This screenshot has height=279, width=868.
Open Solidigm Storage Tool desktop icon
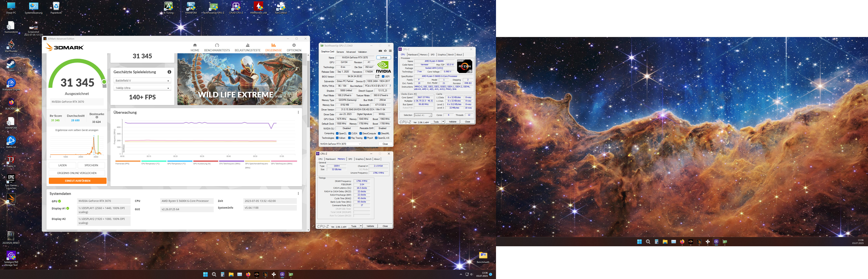click(x=11, y=258)
